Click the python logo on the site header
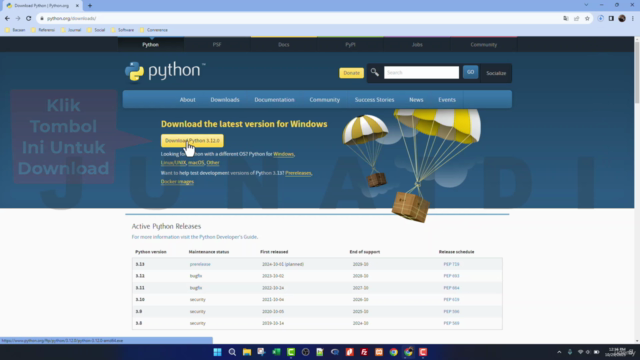Screen dimensions: 640x360 click(x=165, y=71)
